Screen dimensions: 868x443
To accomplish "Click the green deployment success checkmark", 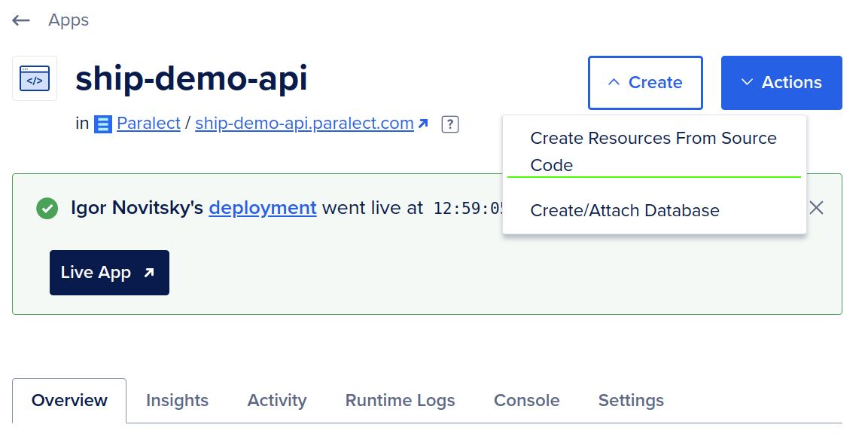I will (47, 208).
